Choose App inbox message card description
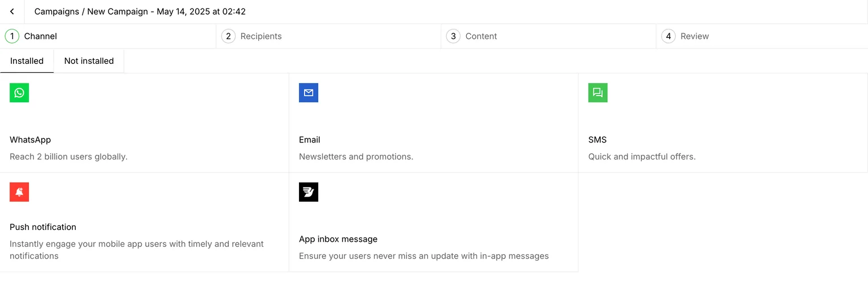Viewport: 868px width, 304px height. (424, 256)
